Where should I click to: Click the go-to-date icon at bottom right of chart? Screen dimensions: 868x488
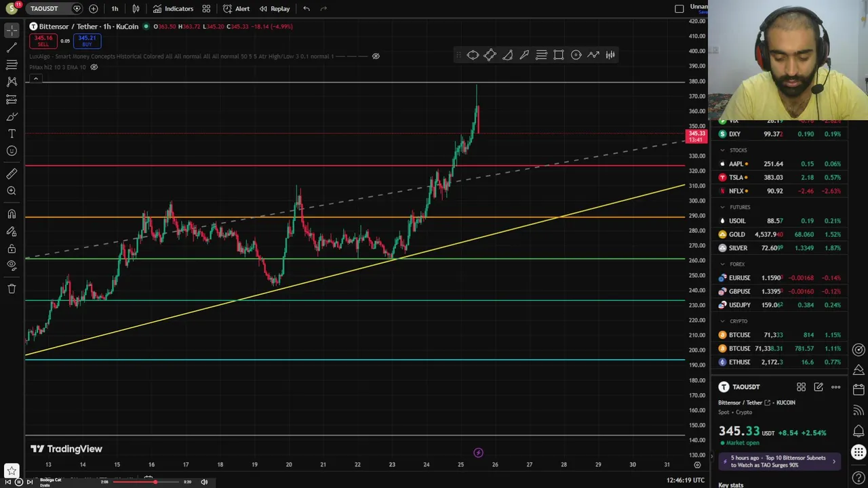click(697, 465)
